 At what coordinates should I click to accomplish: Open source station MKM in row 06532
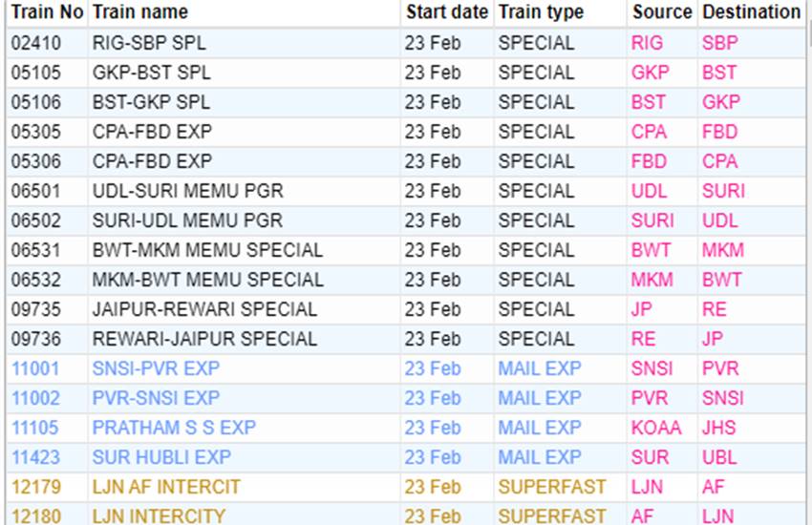point(652,280)
